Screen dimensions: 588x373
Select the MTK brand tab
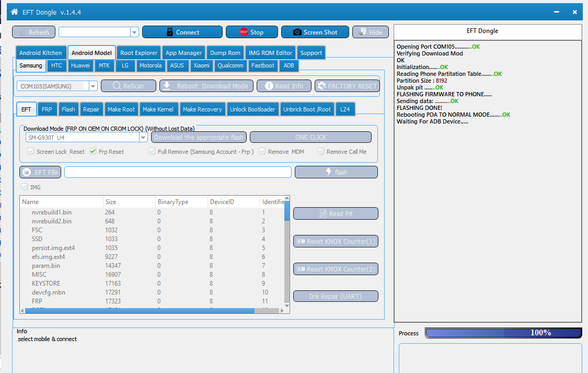104,66
